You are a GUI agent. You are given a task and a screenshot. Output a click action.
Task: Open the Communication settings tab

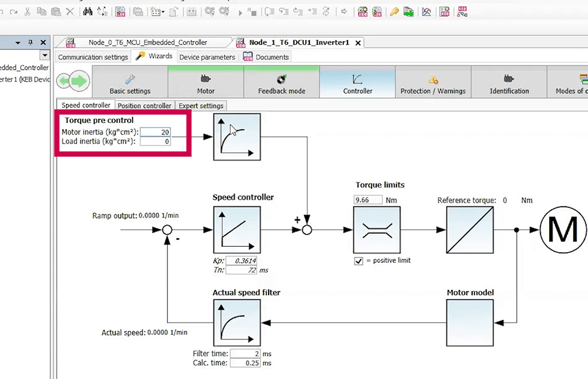[93, 57]
